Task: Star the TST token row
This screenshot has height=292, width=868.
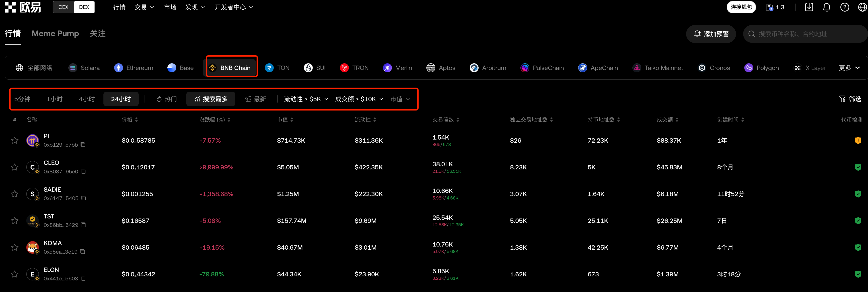Action: [14, 221]
